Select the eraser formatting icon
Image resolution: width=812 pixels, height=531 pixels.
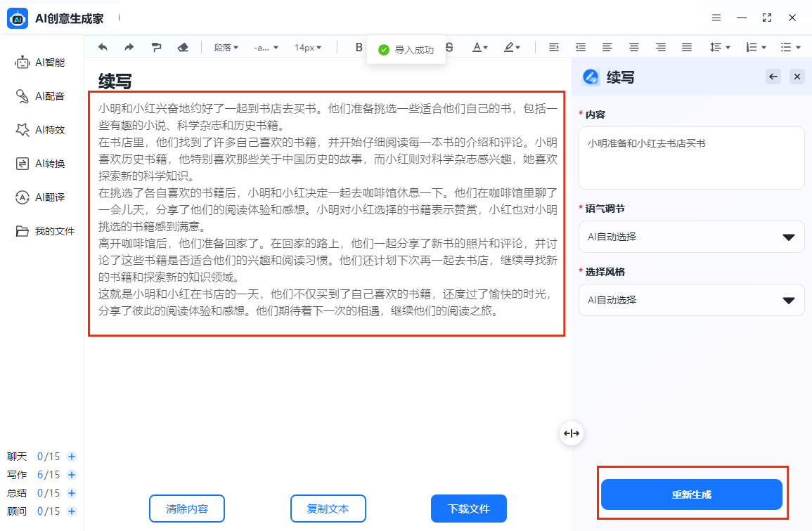point(182,47)
